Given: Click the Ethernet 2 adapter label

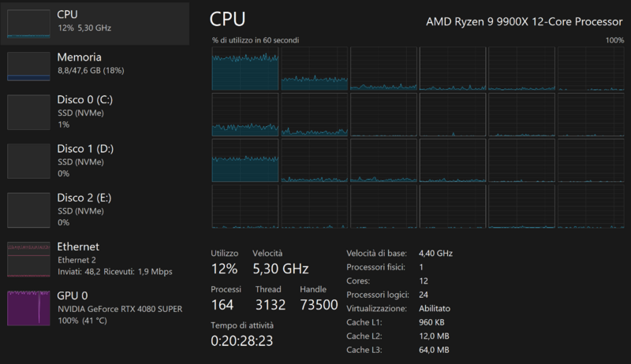Looking at the screenshot, I should (77, 260).
